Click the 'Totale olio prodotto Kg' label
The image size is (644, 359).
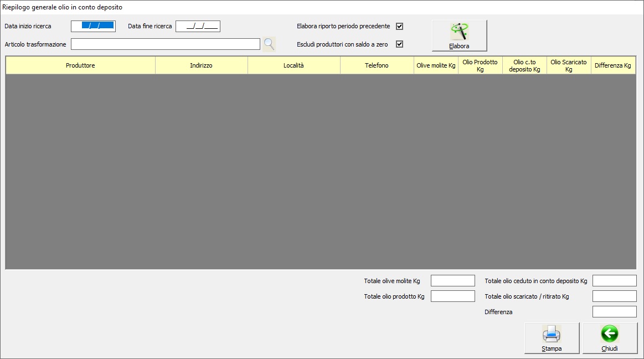coord(394,296)
